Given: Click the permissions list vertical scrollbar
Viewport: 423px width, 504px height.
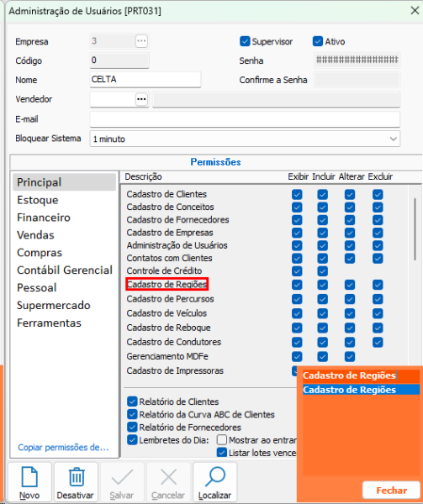Looking at the screenshot, I should pyautogui.click(x=415, y=228).
